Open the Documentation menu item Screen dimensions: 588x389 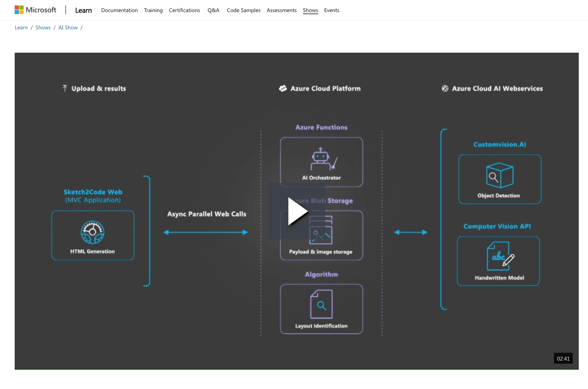119,10
